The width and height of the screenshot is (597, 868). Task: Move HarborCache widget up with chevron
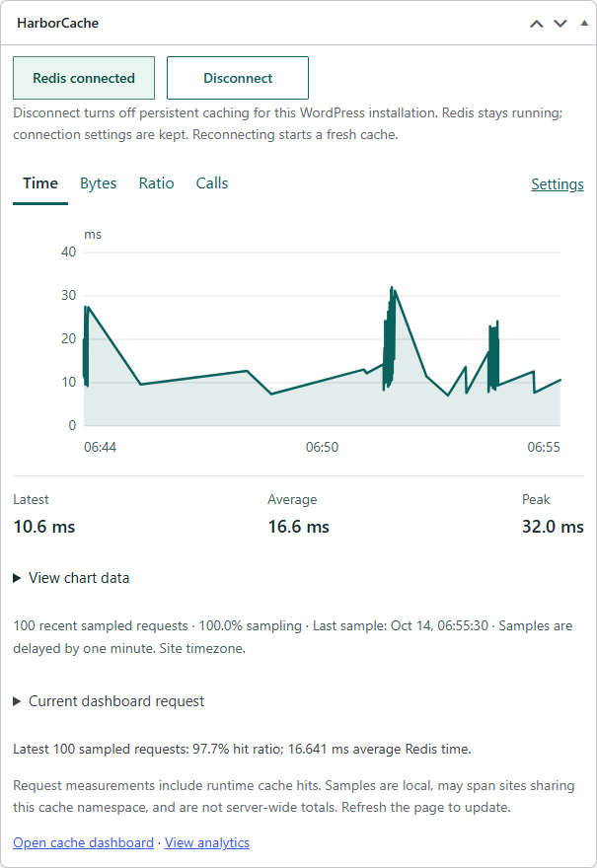(x=536, y=24)
